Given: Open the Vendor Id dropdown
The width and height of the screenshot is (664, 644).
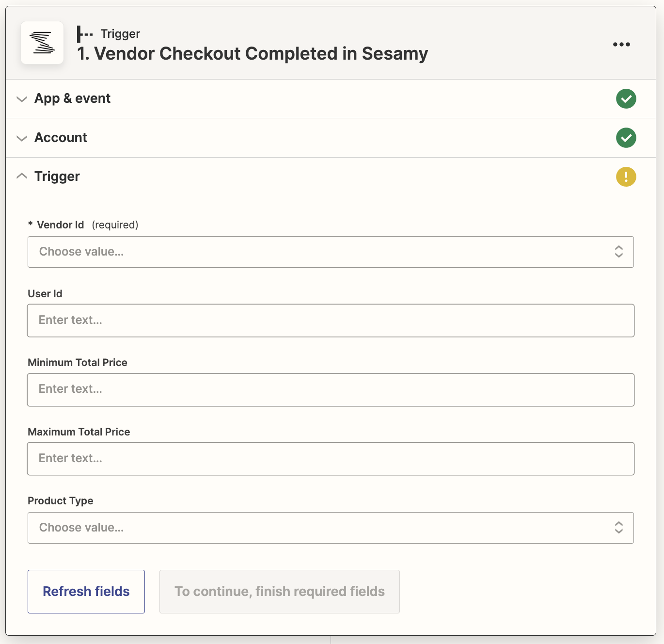Looking at the screenshot, I should pos(331,252).
